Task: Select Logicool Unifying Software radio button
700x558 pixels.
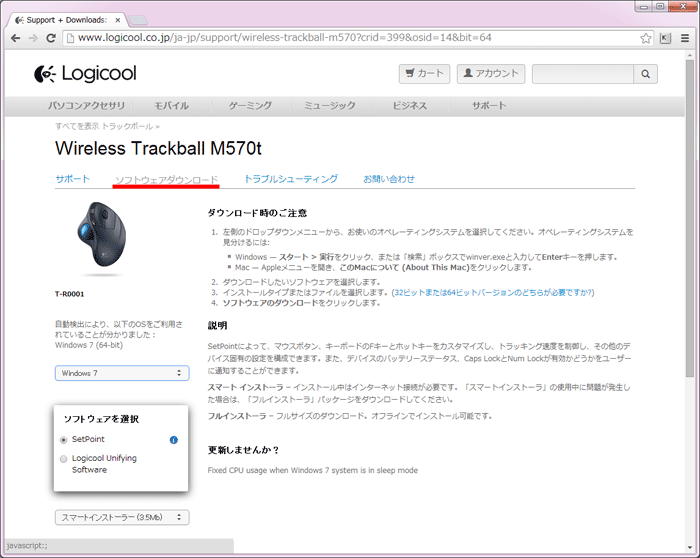Action: coord(63,459)
